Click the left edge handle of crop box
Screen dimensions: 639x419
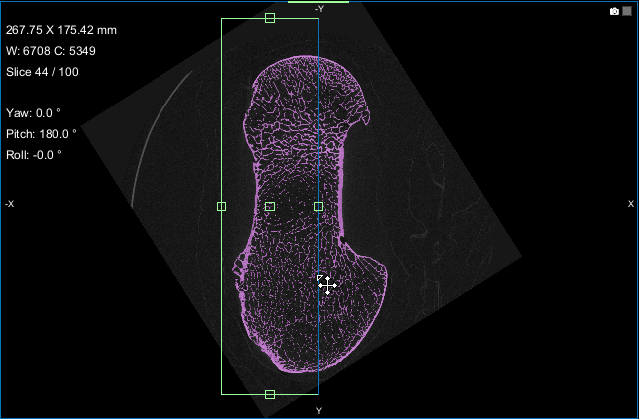point(221,206)
